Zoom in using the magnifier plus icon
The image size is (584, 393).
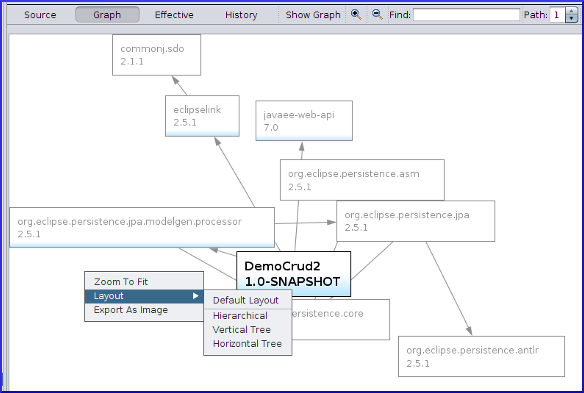click(356, 15)
